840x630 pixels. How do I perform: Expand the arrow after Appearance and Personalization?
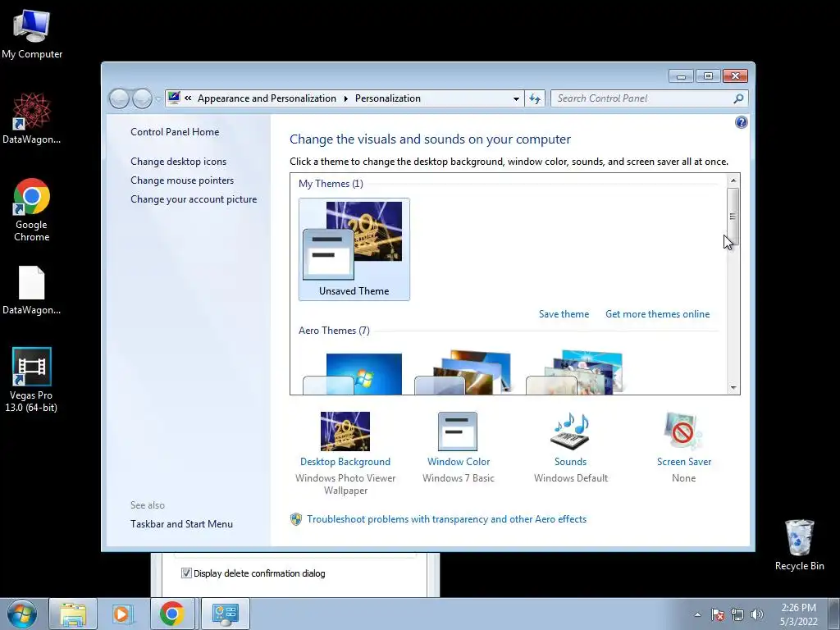pos(345,98)
